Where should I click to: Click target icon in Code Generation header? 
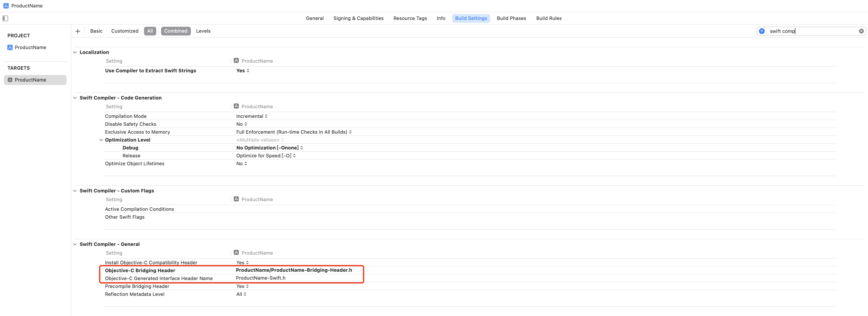pyautogui.click(x=236, y=106)
